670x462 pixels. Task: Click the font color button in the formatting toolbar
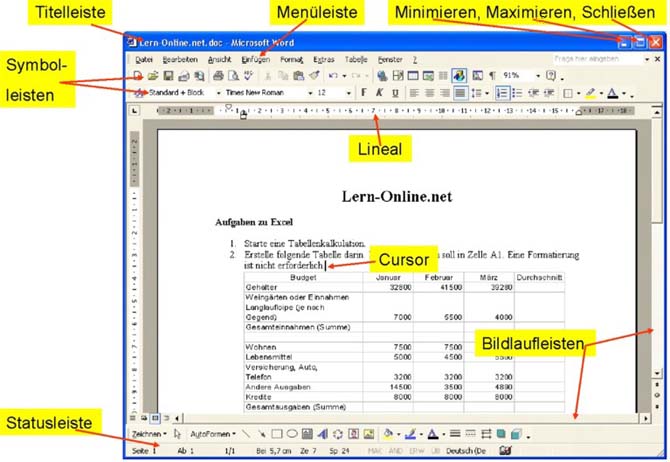(613, 93)
